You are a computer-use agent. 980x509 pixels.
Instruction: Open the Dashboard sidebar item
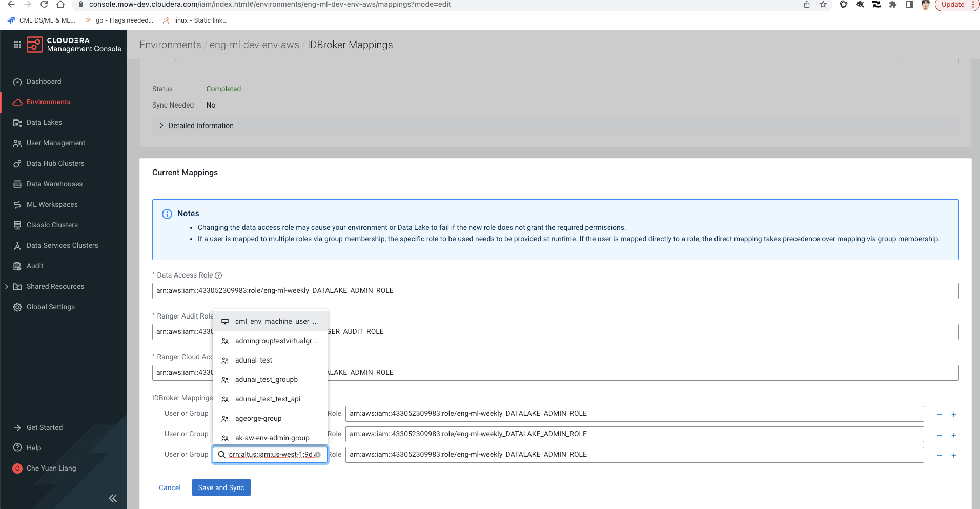click(44, 82)
